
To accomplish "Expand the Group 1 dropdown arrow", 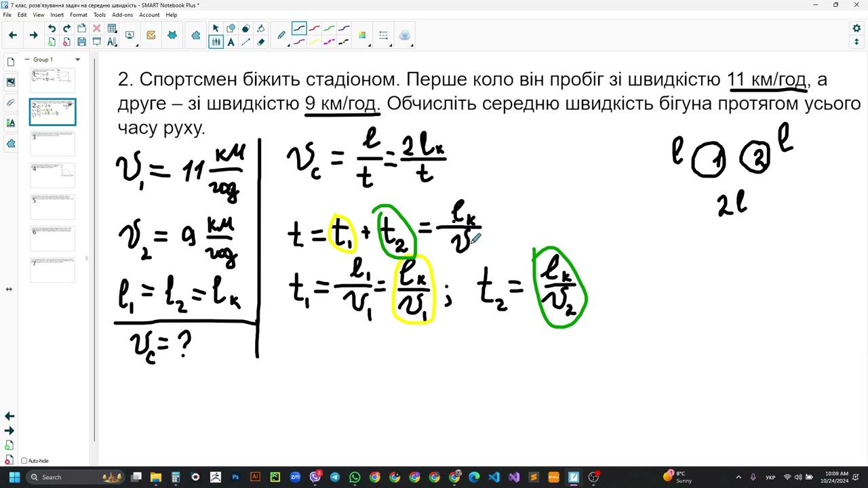I will pos(77,60).
